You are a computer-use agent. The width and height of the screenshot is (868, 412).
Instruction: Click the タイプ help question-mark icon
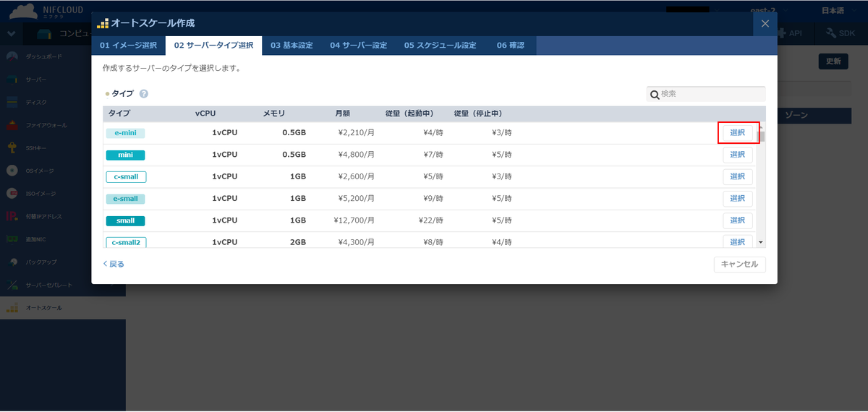pyautogui.click(x=144, y=94)
